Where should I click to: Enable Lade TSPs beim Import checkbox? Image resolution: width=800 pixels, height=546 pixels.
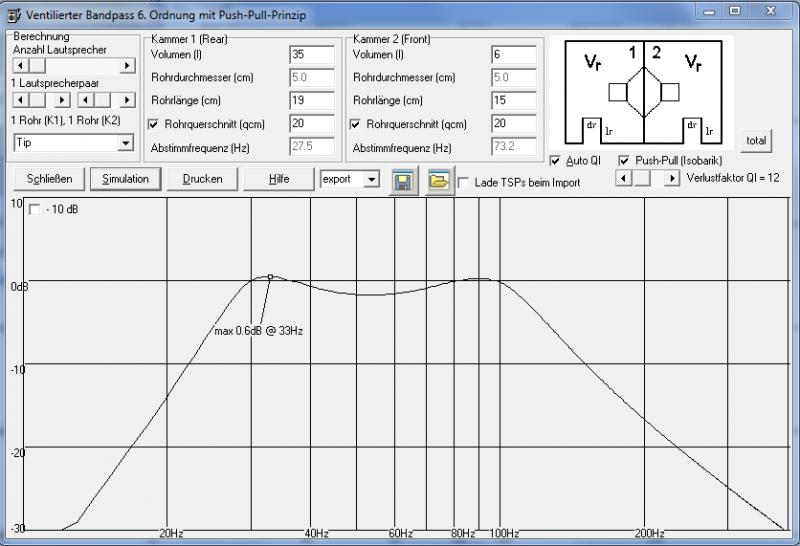pos(464,183)
